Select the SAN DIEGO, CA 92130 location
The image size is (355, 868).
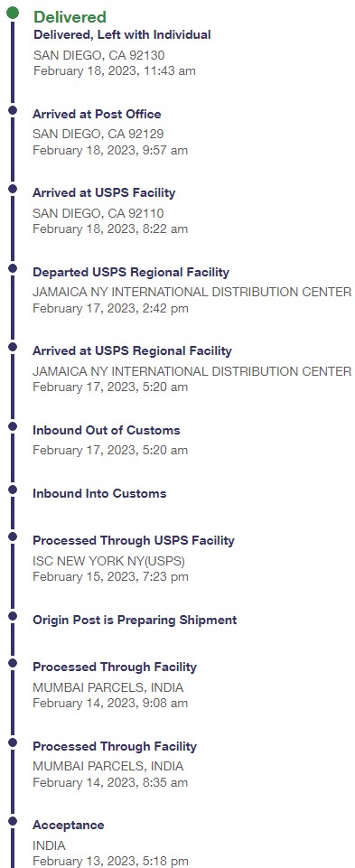98,55
